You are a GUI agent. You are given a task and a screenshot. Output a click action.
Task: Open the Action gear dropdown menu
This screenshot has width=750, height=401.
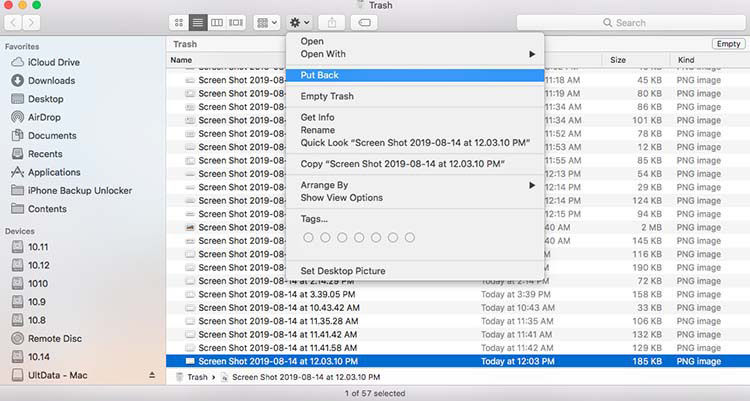299,22
